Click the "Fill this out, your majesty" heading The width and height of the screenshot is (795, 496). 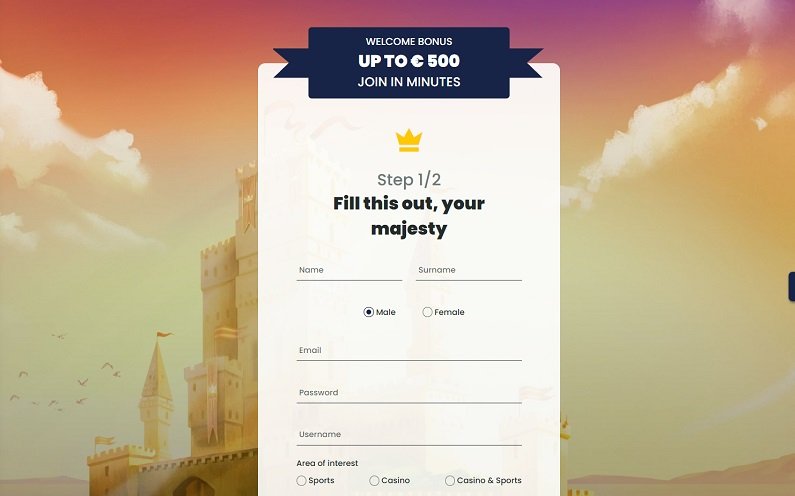pos(409,216)
